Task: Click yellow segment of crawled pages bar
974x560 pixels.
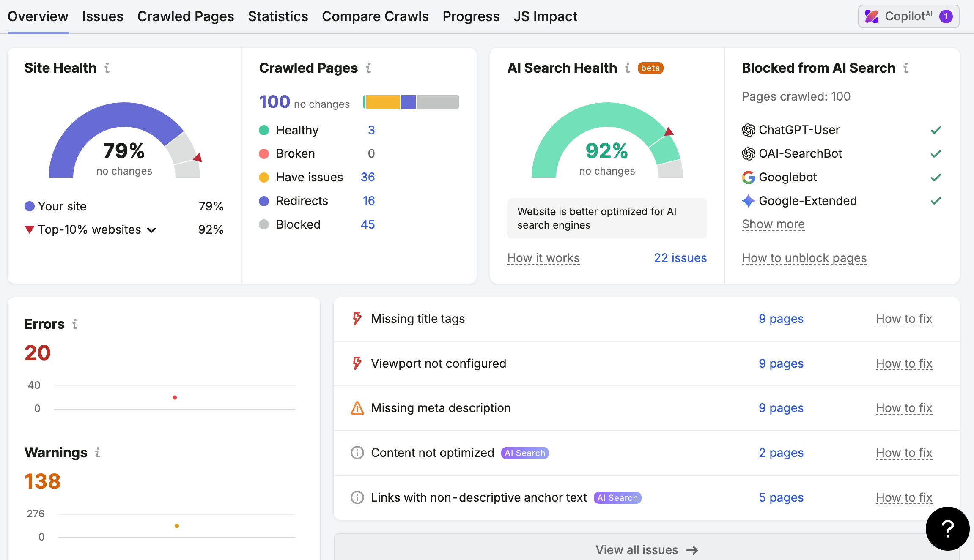Action: (383, 102)
